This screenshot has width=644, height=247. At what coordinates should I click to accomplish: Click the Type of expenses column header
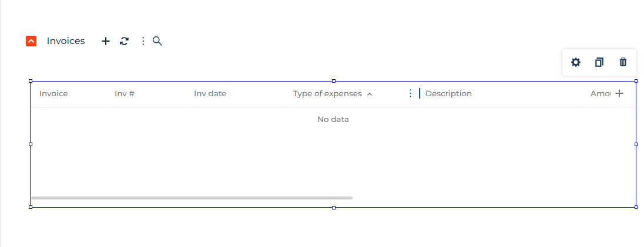(x=327, y=93)
